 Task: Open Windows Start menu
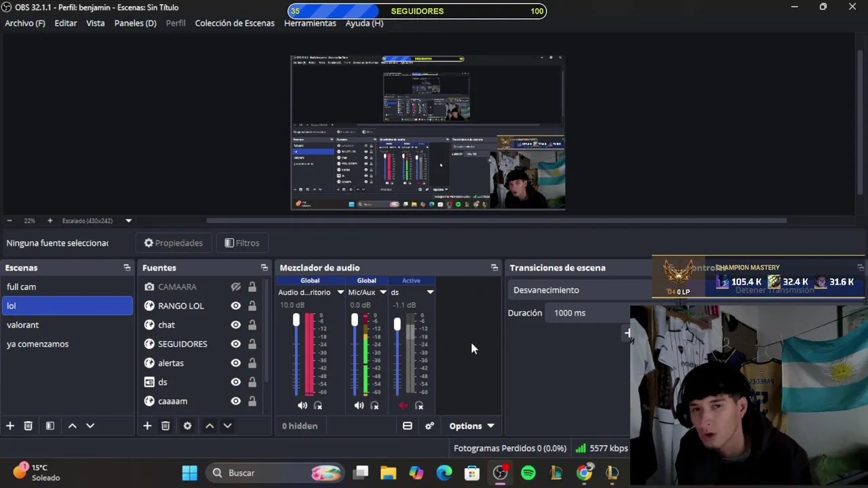point(190,473)
